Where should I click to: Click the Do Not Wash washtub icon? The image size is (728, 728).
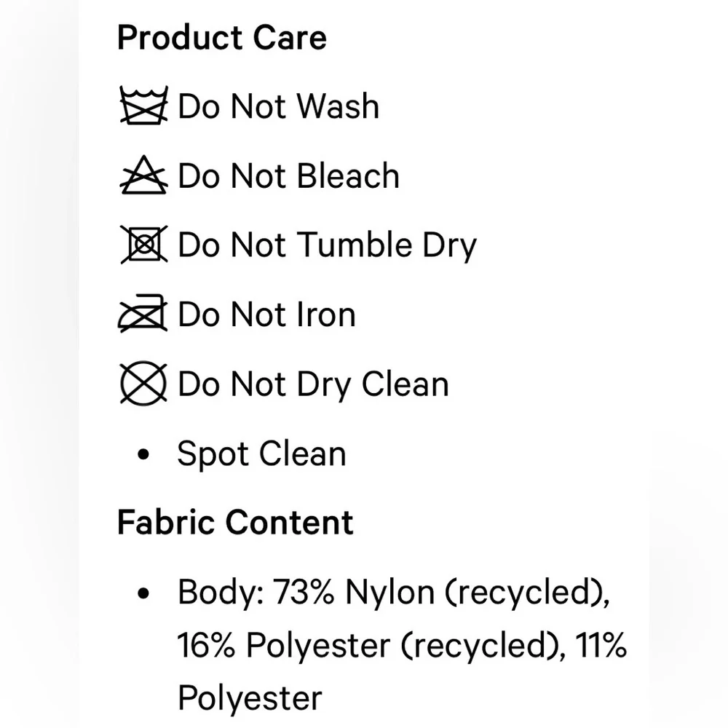143,106
